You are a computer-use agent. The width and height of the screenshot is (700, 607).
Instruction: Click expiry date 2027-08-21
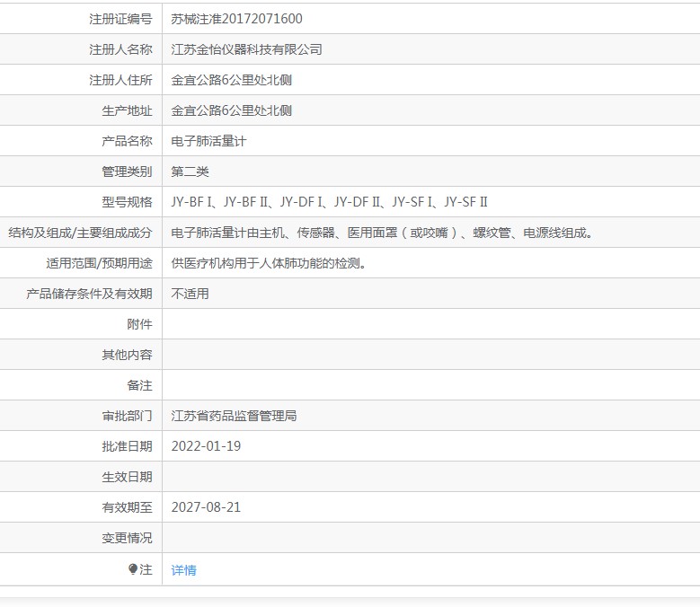pos(206,507)
